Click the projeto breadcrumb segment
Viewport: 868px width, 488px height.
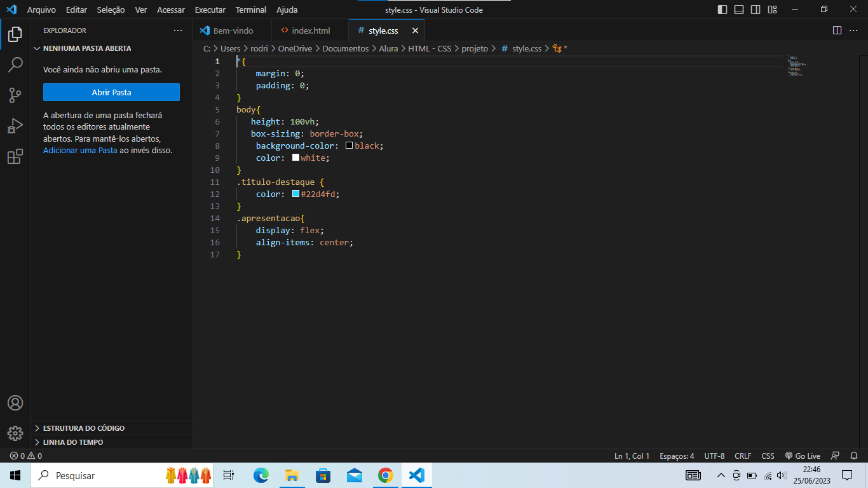pyautogui.click(x=475, y=48)
